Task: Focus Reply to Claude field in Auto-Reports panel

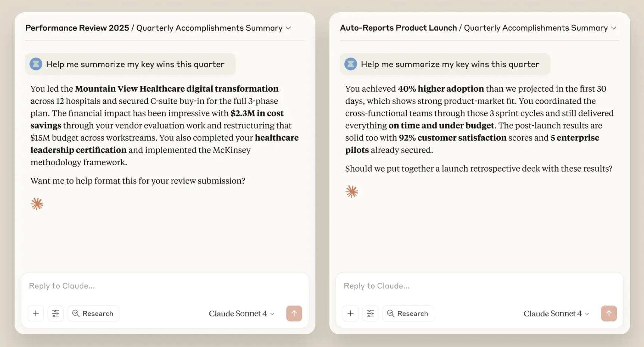Action: pos(480,286)
